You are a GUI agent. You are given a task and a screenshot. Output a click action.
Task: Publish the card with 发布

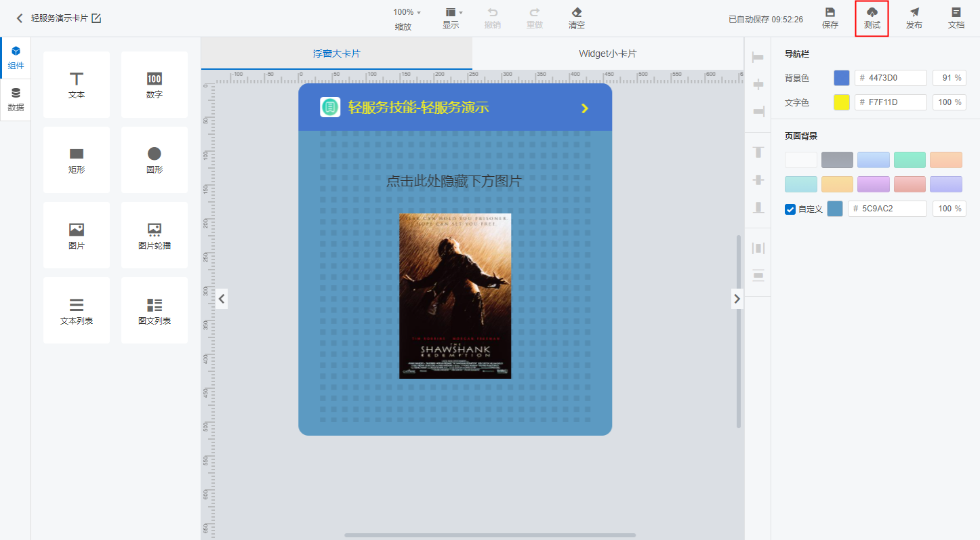coord(914,18)
